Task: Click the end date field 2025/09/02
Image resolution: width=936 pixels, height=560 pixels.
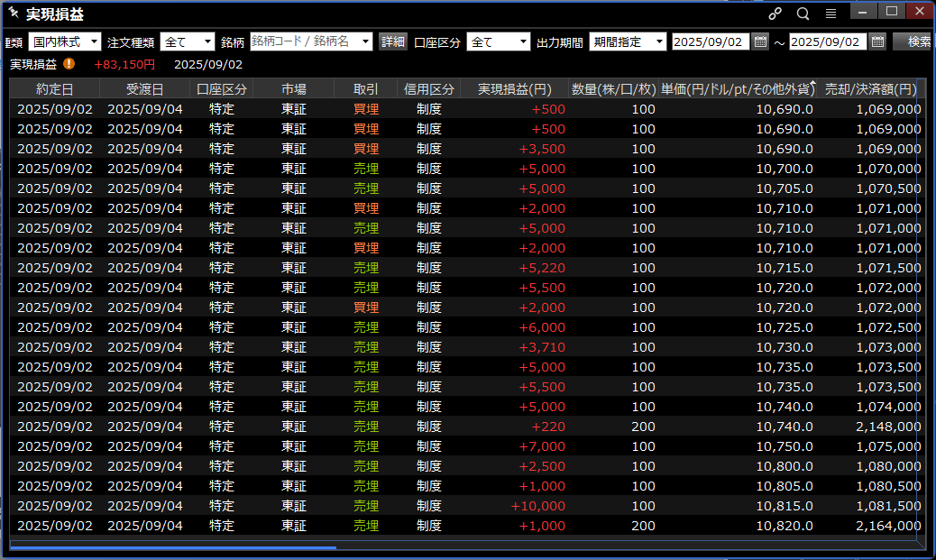Action: click(828, 41)
